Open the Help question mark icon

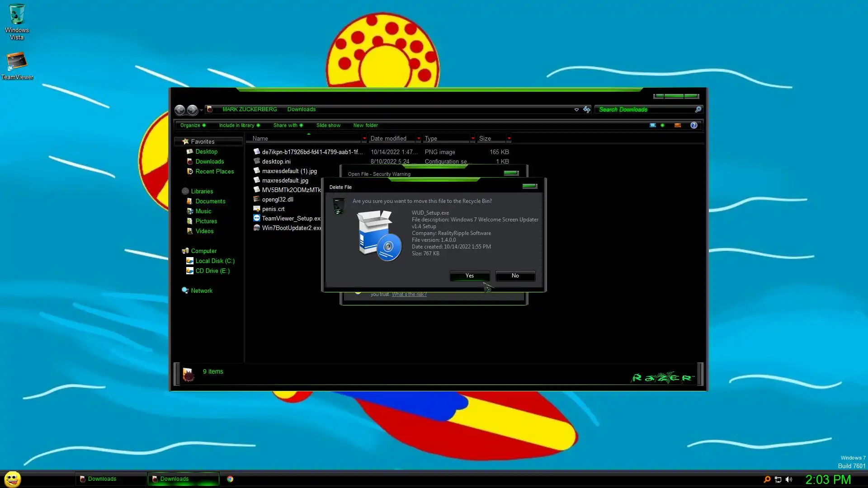pyautogui.click(x=694, y=125)
